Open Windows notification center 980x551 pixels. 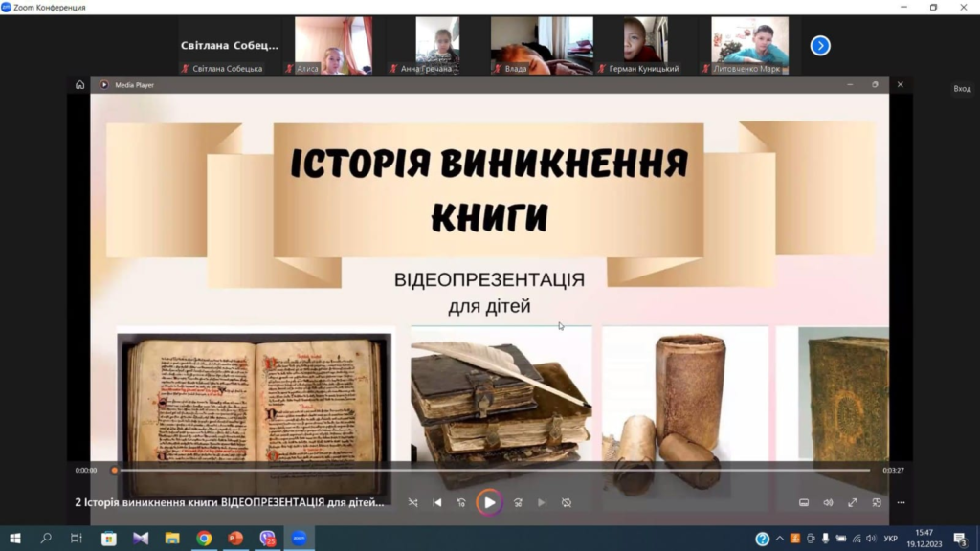point(961,539)
